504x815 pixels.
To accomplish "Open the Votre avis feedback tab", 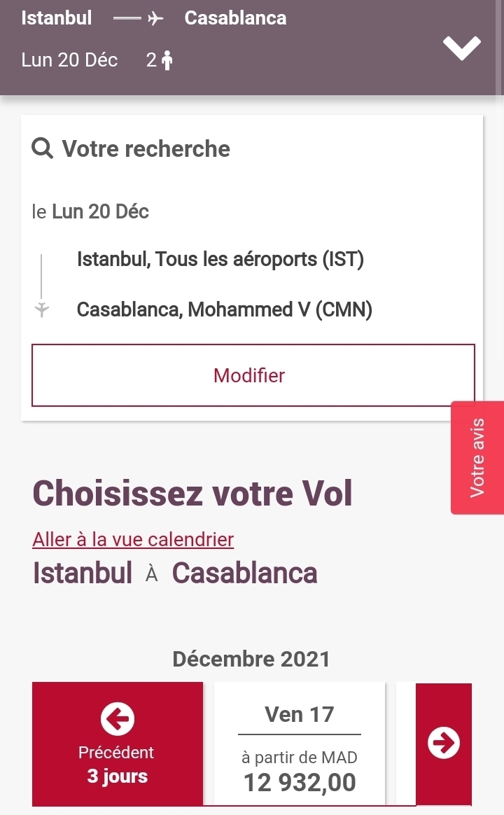I will 477,457.
